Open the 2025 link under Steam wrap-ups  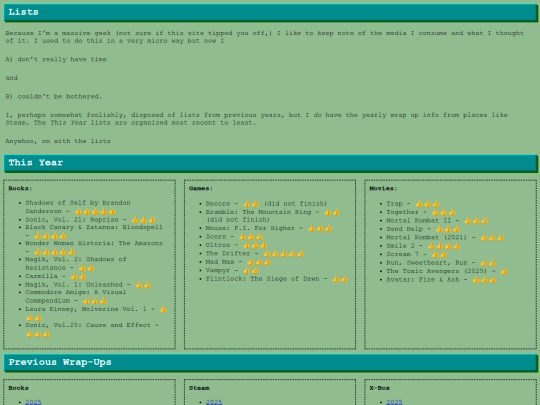coord(214,402)
